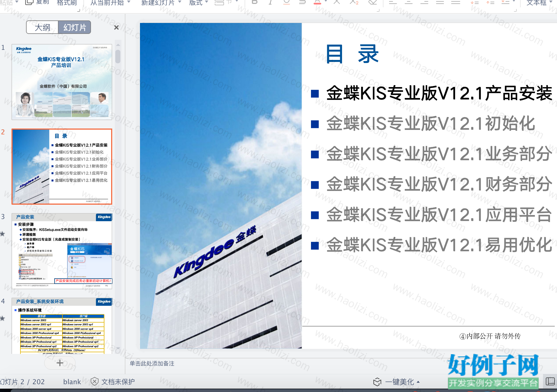Open the section (节) dropdown arrow
The height and width of the screenshot is (392, 557).
point(237,1)
